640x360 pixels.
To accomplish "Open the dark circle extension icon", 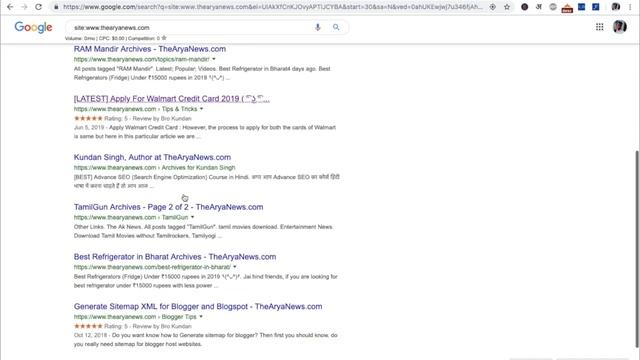I will pos(524,7).
